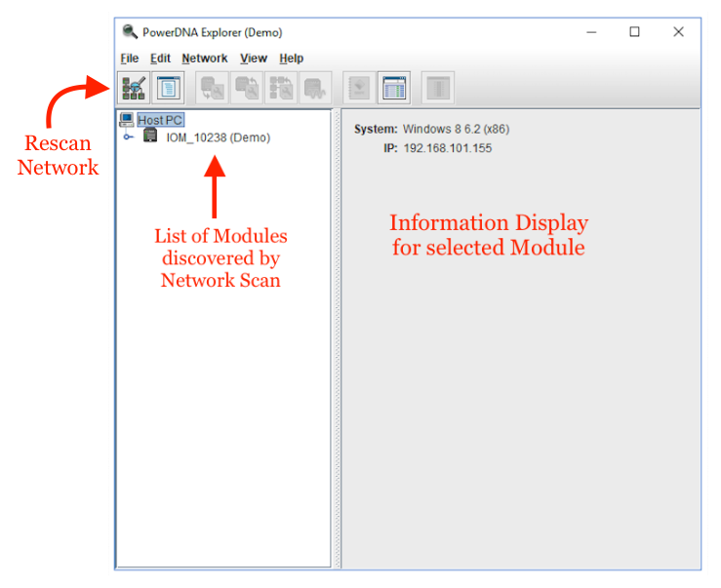The image size is (721, 588).
Task: Click the greyed-out notebook toolbar icon
Action: 359,88
